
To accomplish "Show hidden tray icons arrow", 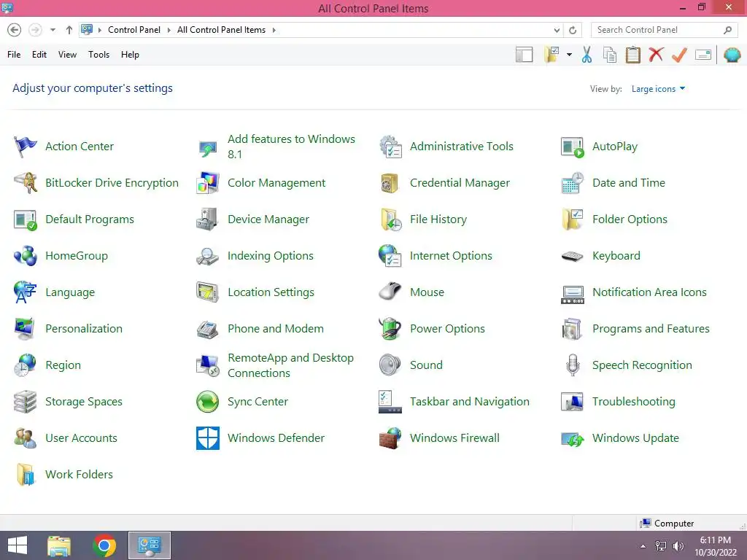I will tap(643, 546).
